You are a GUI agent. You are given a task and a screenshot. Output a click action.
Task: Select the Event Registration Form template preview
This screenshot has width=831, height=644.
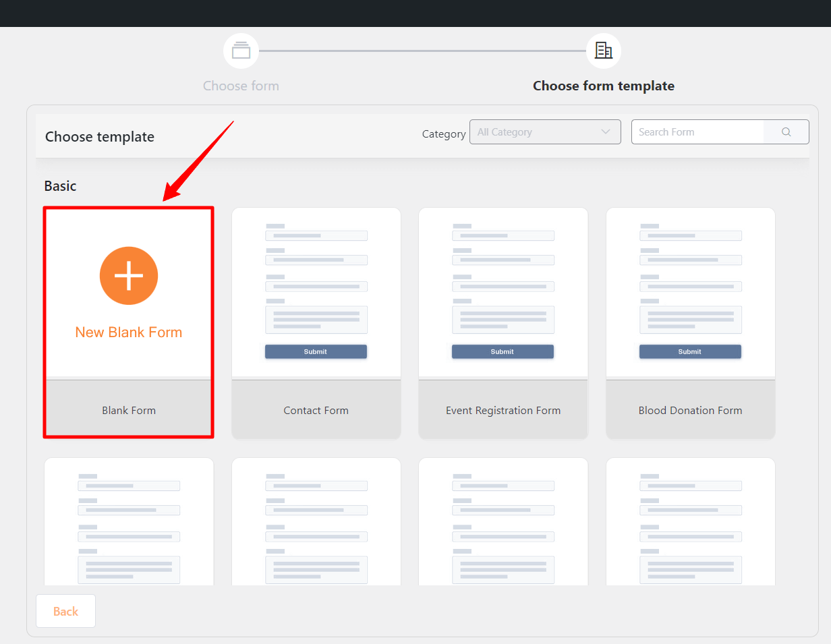[x=503, y=292]
